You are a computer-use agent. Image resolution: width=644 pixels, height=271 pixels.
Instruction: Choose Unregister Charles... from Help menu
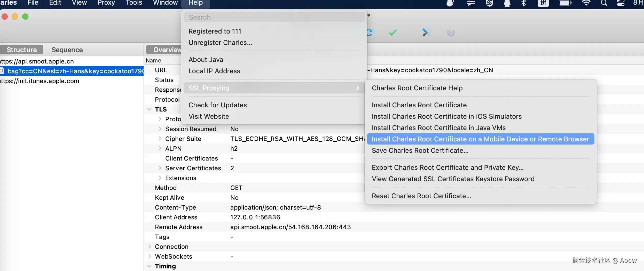tap(274, 43)
